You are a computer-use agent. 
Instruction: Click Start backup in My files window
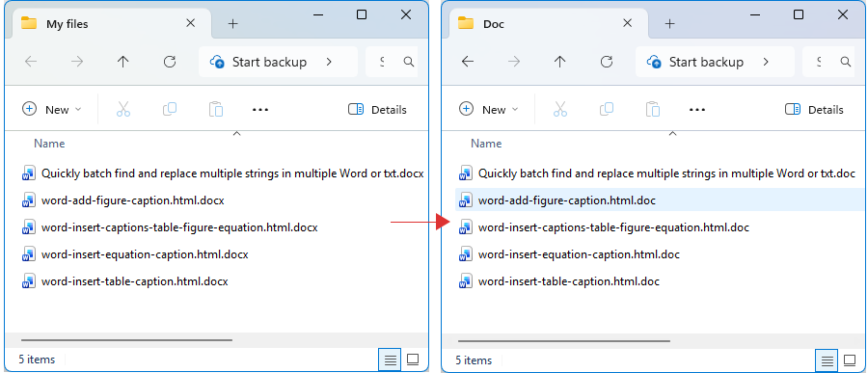[x=269, y=62]
